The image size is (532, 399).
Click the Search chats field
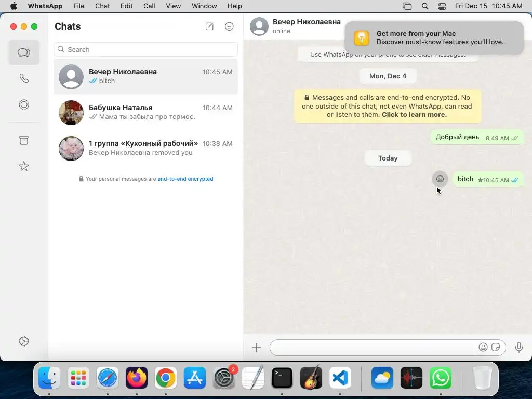click(145, 49)
